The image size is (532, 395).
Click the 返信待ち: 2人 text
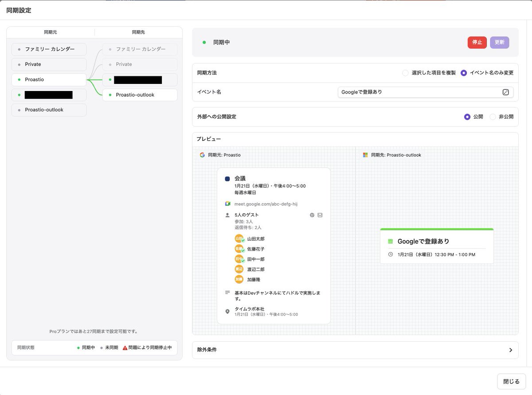[x=248, y=227]
